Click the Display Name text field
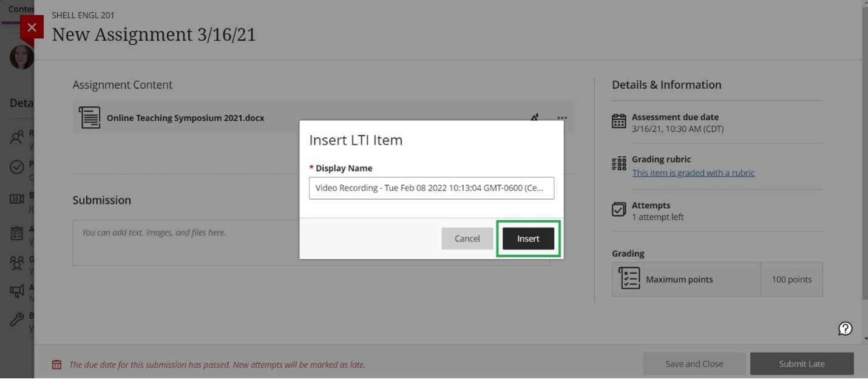The image size is (868, 380). coord(431,188)
